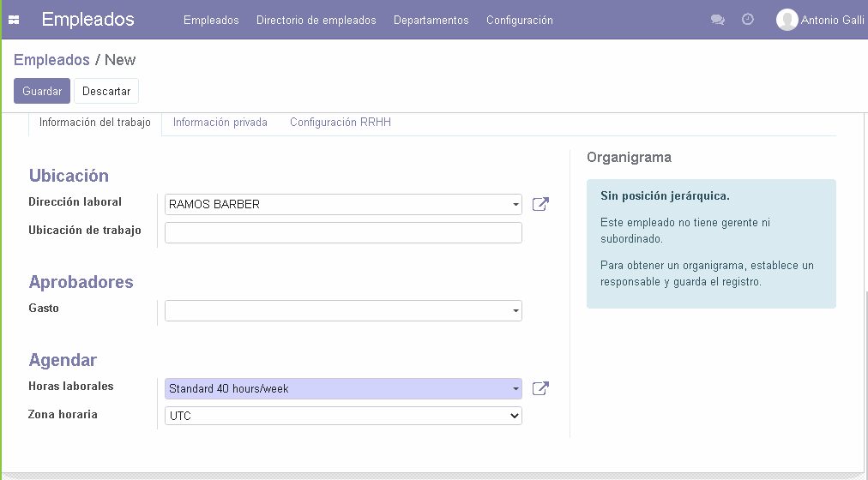Click the Descartar button
This screenshot has height=480, width=868.
106,91
